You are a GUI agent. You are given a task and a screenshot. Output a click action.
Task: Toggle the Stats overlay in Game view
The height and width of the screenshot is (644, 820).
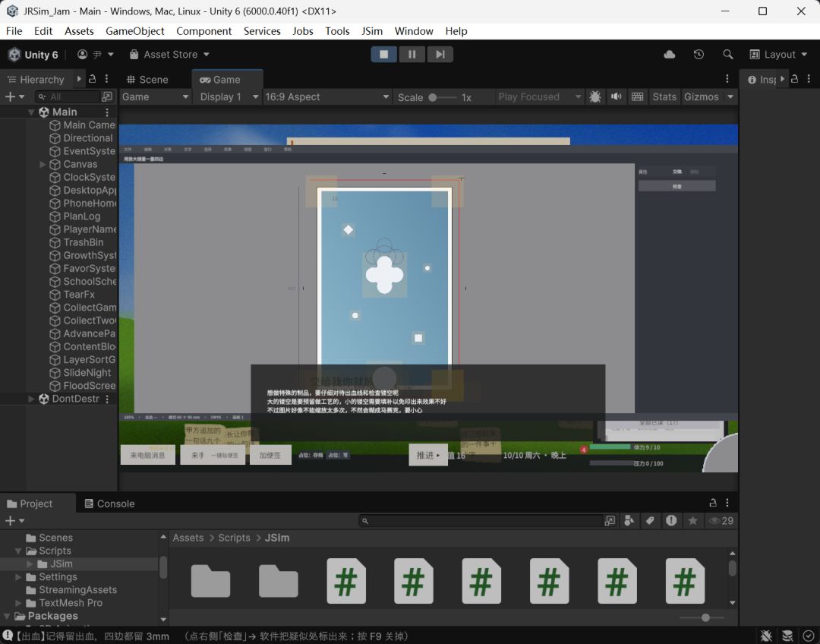coord(664,96)
